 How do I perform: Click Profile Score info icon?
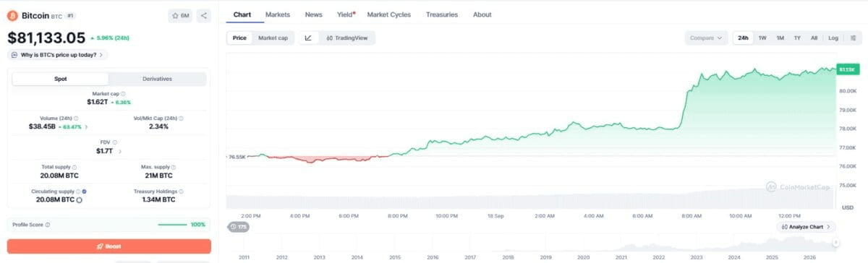48,225
